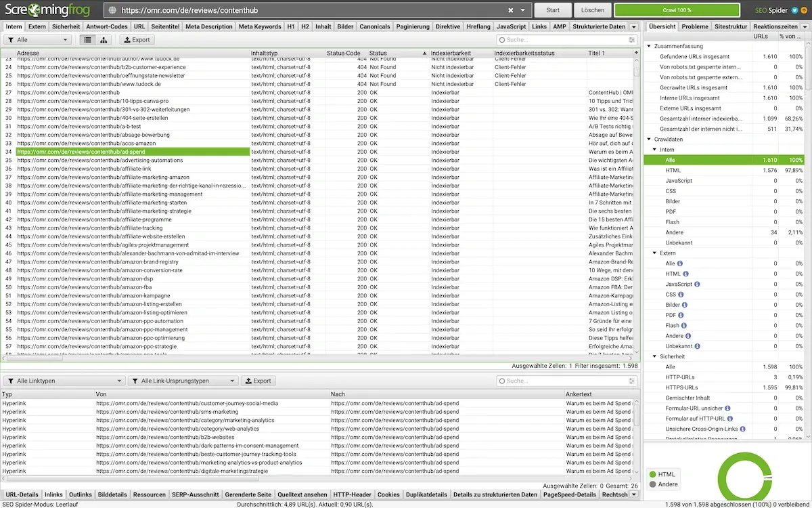Select the Alle row under Intern

click(724, 160)
